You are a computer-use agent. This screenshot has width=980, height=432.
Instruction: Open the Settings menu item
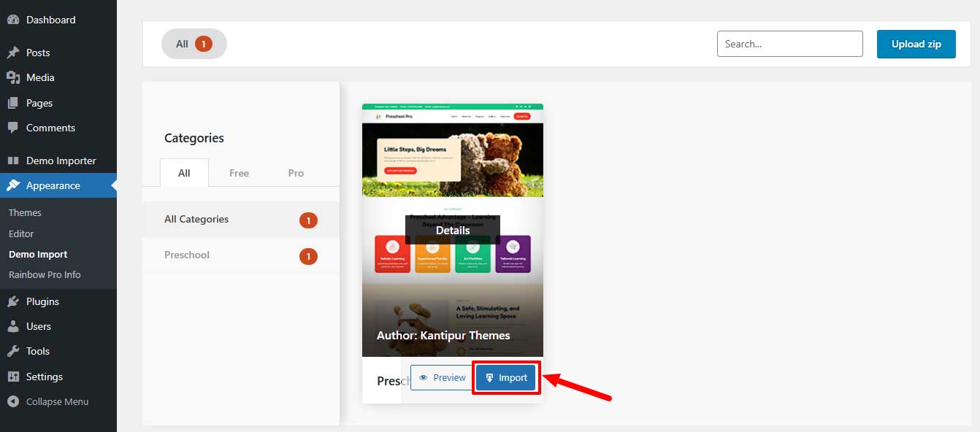tap(58, 377)
